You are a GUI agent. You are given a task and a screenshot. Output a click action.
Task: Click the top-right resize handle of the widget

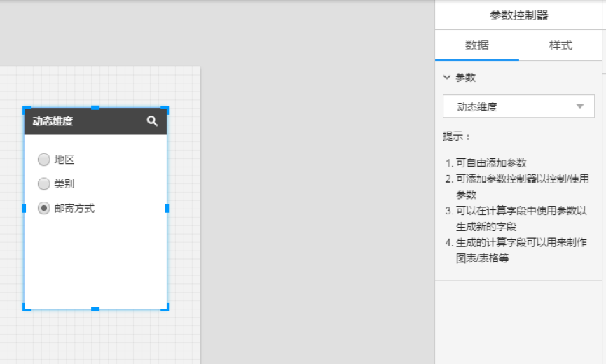pyautogui.click(x=165, y=110)
